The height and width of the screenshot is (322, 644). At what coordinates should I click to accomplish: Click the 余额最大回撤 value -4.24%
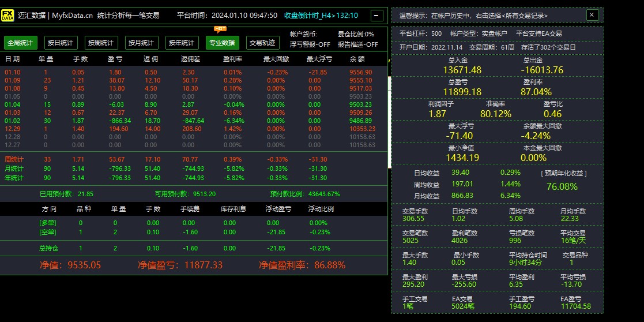coord(536,136)
